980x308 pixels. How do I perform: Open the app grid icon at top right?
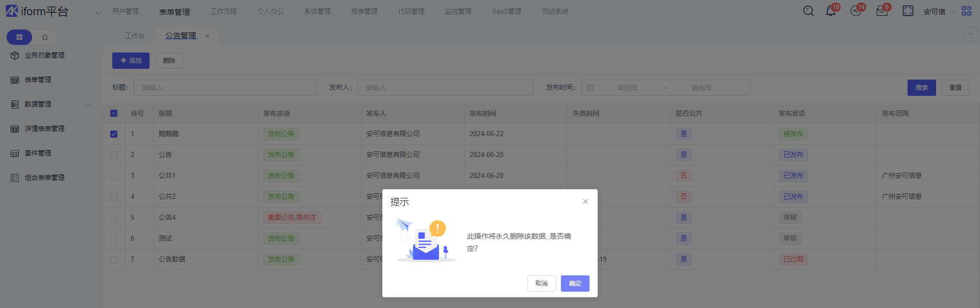[966, 11]
